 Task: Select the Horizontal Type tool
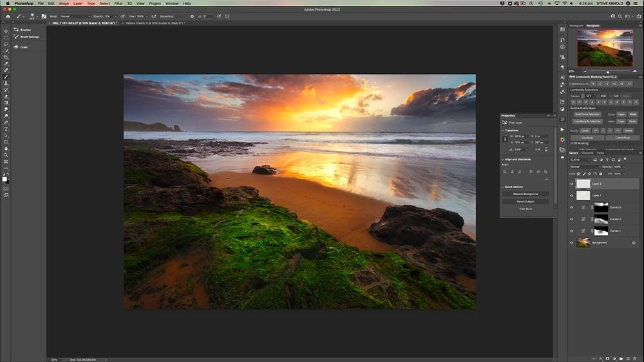[x=6, y=129]
